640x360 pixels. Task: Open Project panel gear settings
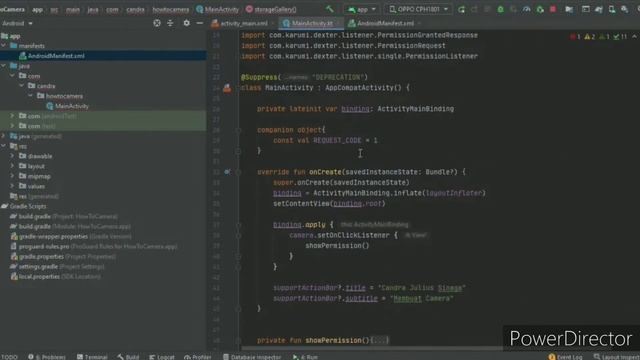point(187,23)
